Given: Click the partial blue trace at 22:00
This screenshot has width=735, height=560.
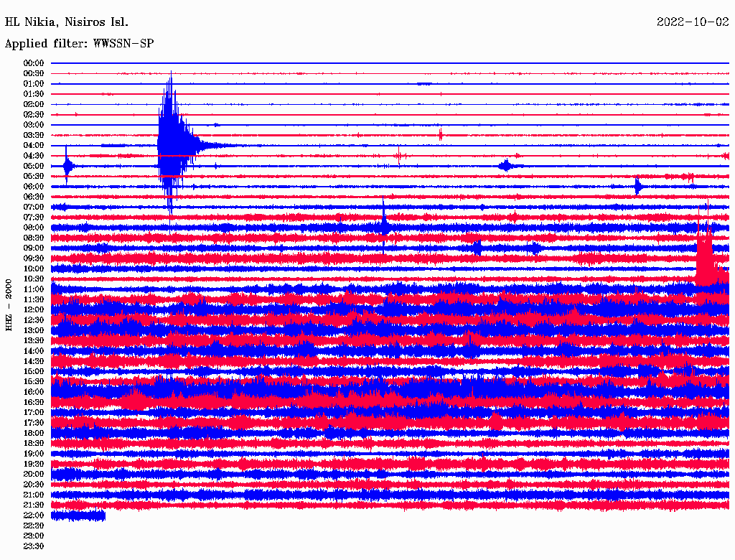Looking at the screenshot, I should 78,515.
